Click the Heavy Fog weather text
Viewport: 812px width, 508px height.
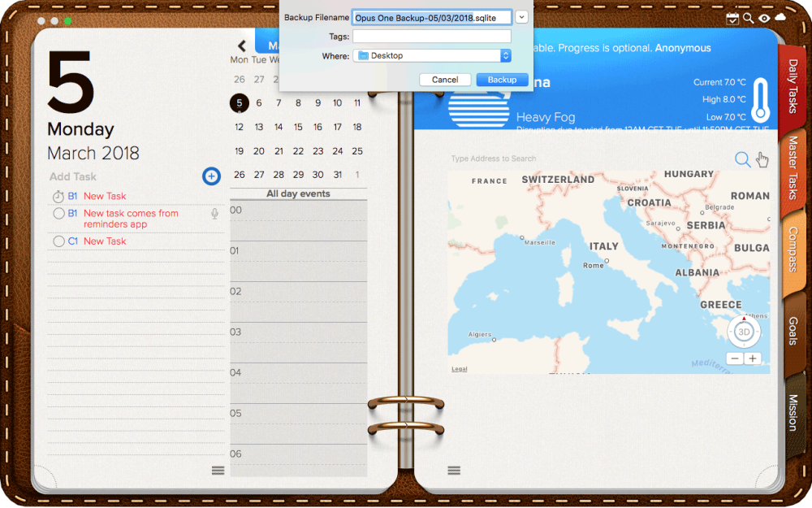click(546, 117)
